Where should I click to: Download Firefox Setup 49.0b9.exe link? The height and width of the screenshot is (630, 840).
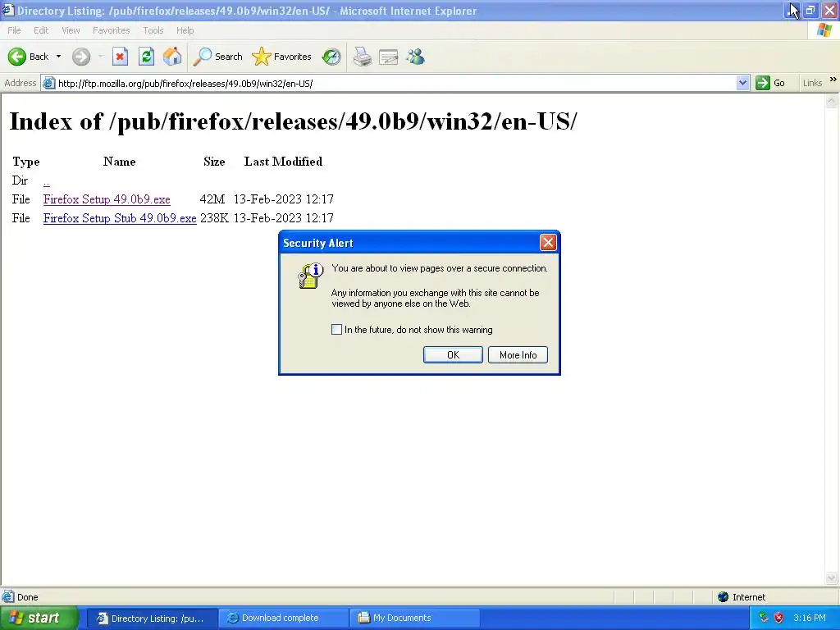point(107,199)
